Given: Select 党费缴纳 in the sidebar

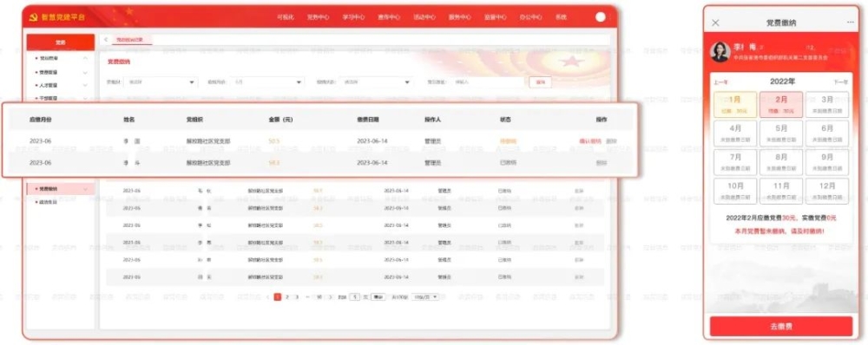Looking at the screenshot, I should (61, 189).
